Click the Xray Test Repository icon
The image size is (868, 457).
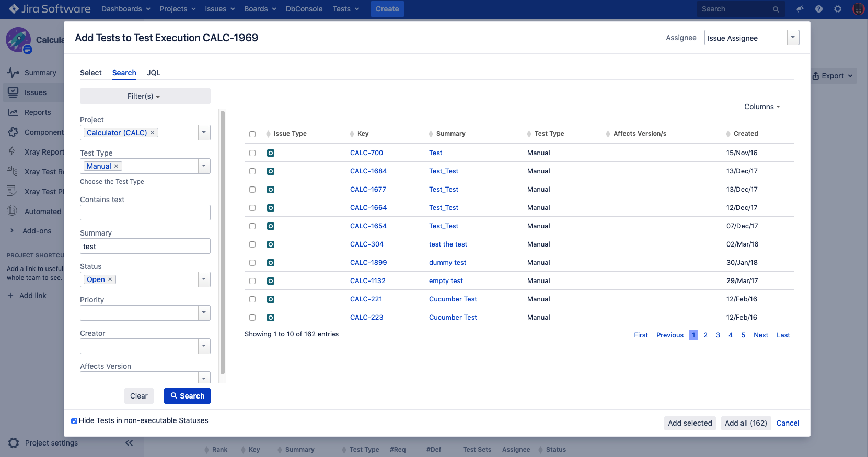tap(12, 170)
